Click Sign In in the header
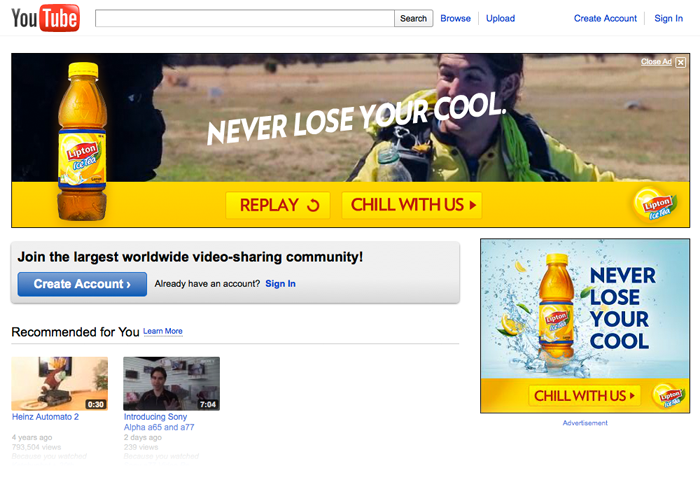This screenshot has width=700, height=500. click(x=668, y=18)
